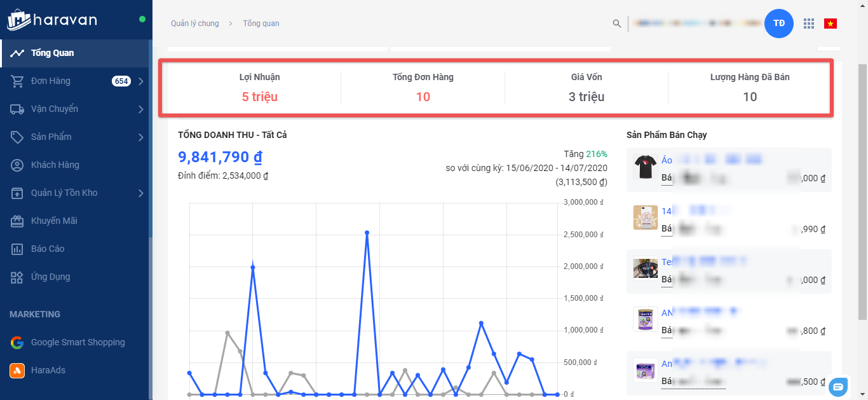
Task: Click the Google Smart Shopping logo icon
Action: pyautogui.click(x=17, y=343)
